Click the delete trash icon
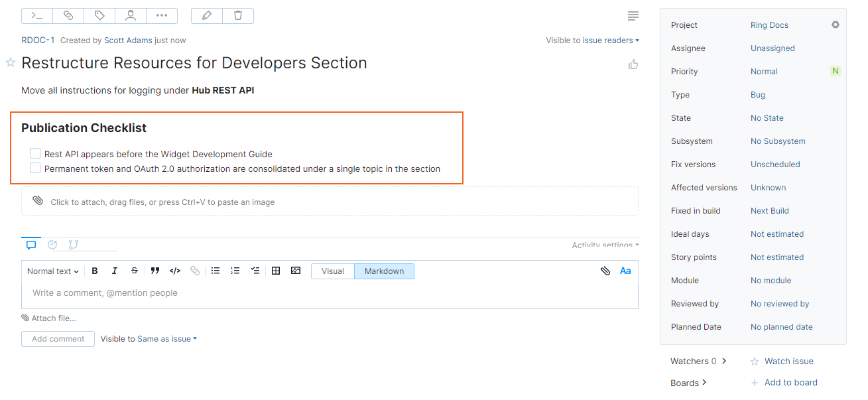Screen dimensions: 868x400 click(x=237, y=15)
